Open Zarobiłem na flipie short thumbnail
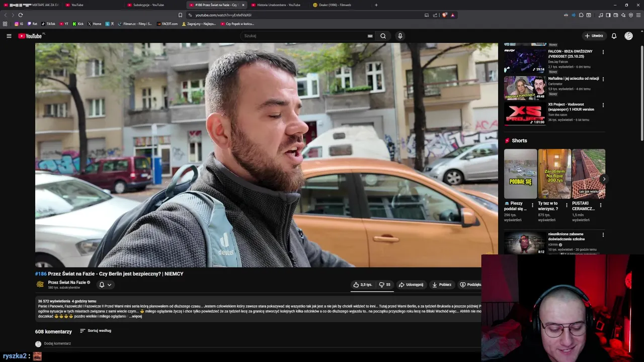The height and width of the screenshot is (362, 644). coord(554,174)
